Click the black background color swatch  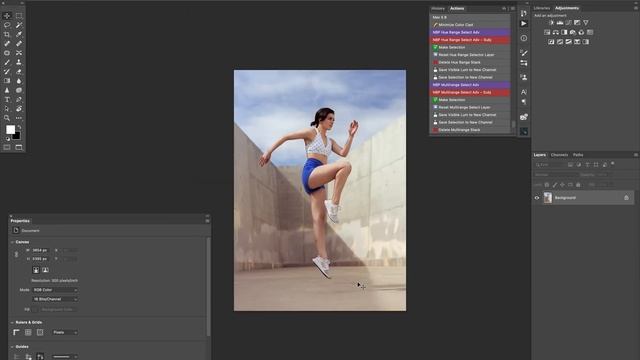17,136
